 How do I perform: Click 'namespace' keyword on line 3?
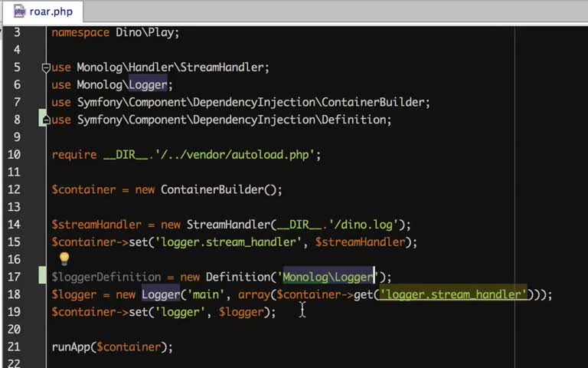(80, 32)
